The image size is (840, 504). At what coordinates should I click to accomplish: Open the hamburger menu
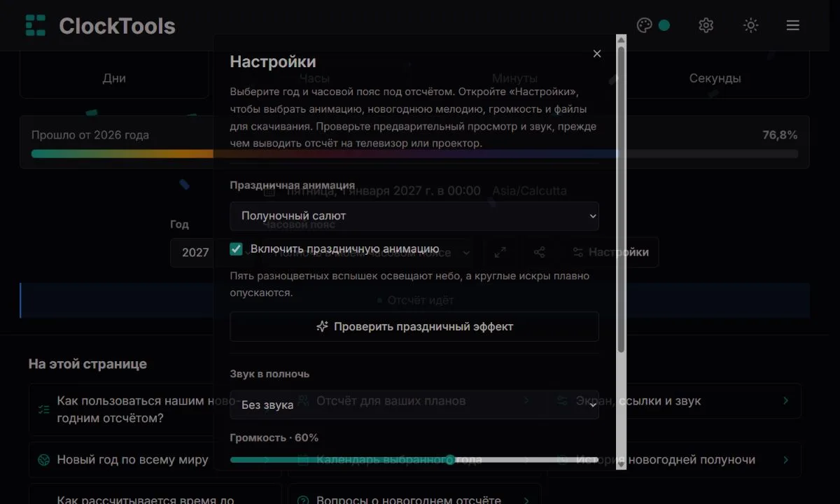(x=792, y=25)
